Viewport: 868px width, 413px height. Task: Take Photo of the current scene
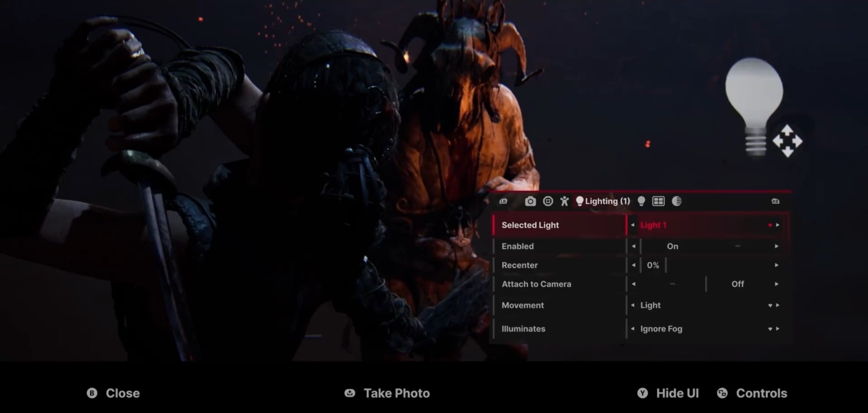(396, 393)
